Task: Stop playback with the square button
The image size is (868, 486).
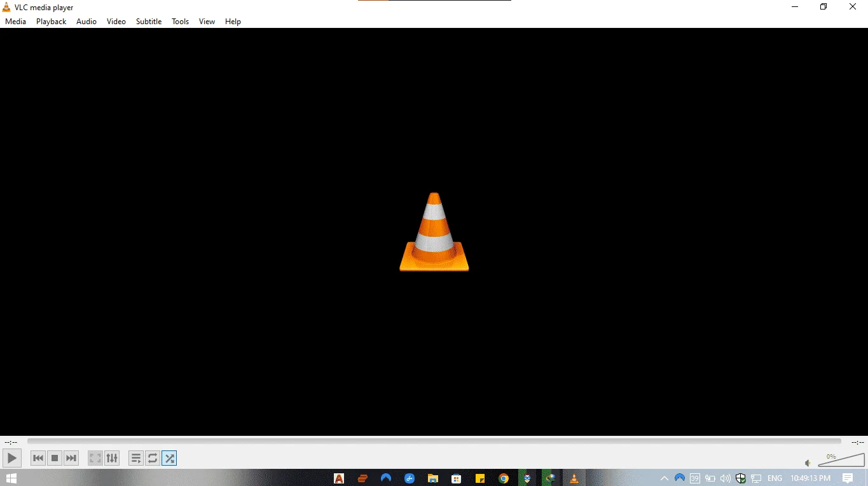Action: 55,457
